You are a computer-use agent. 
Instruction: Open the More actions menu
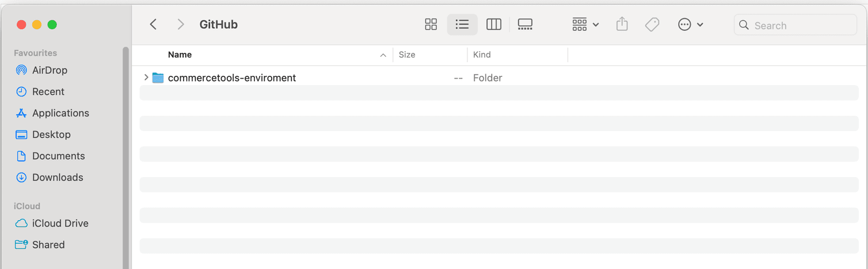[691, 25]
